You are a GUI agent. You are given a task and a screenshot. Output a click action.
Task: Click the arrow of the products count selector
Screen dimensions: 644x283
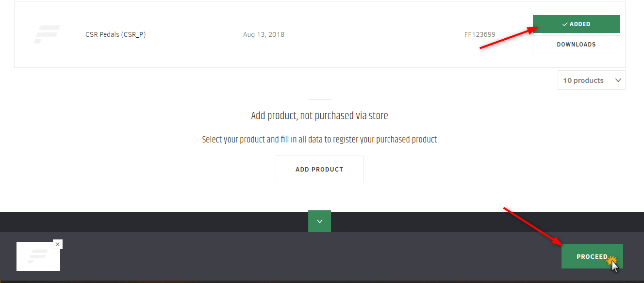click(x=618, y=80)
